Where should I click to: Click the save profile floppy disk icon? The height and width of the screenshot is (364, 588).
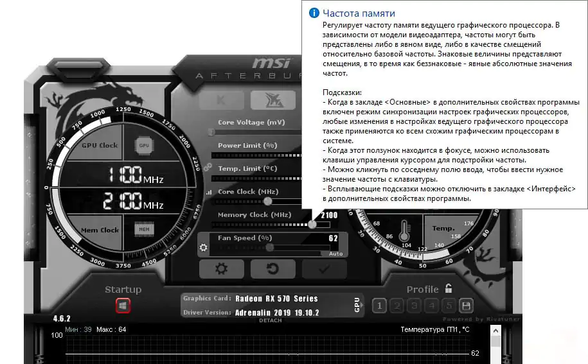coord(467,306)
